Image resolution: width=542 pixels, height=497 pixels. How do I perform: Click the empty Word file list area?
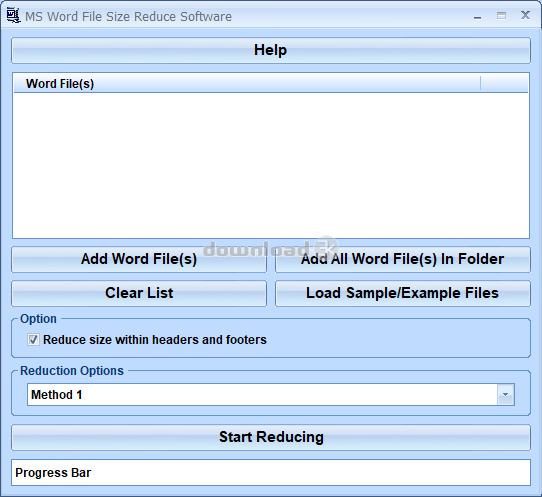tap(271, 165)
